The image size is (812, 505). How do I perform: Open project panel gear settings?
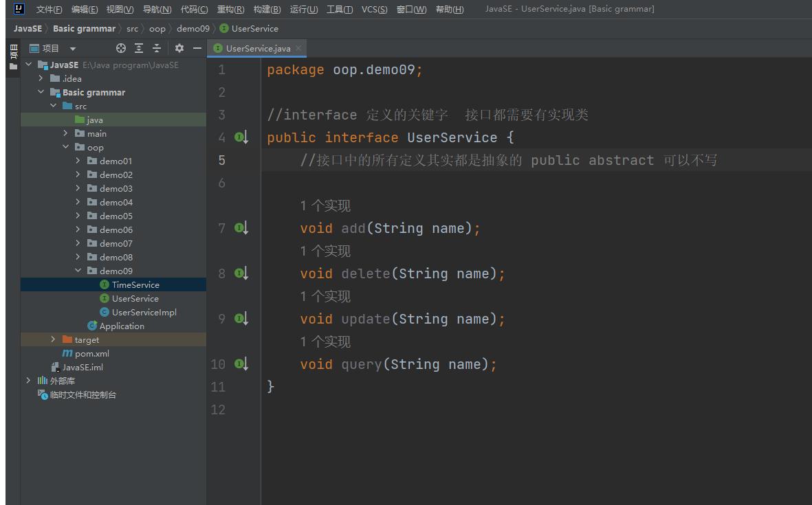(179, 48)
